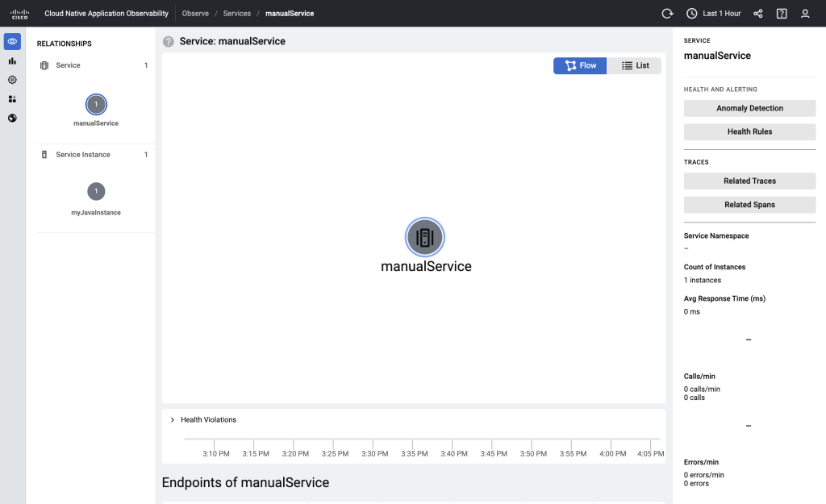826x504 pixels.
Task: Click the help tooltip icon next to Service heading
Action: [x=167, y=40]
